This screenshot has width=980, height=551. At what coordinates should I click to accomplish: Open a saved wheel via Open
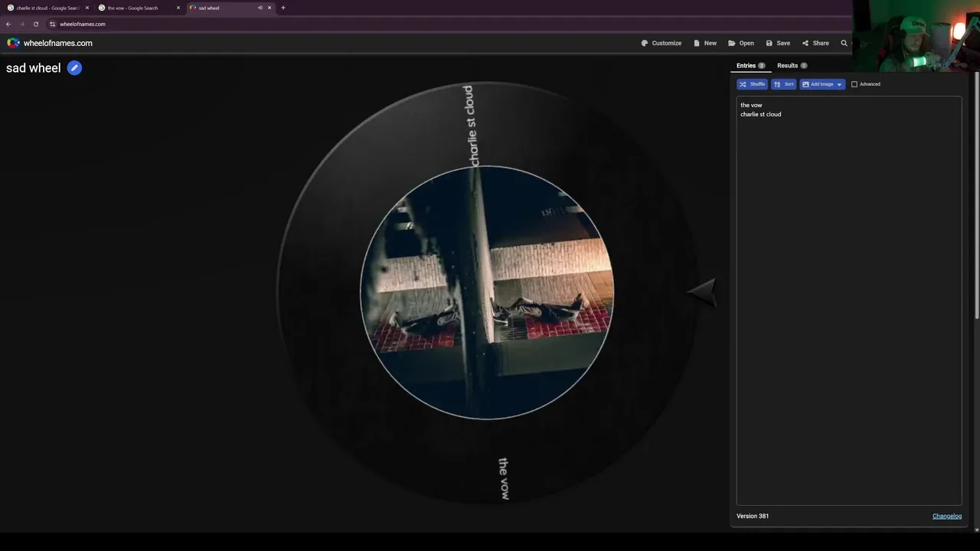(741, 43)
